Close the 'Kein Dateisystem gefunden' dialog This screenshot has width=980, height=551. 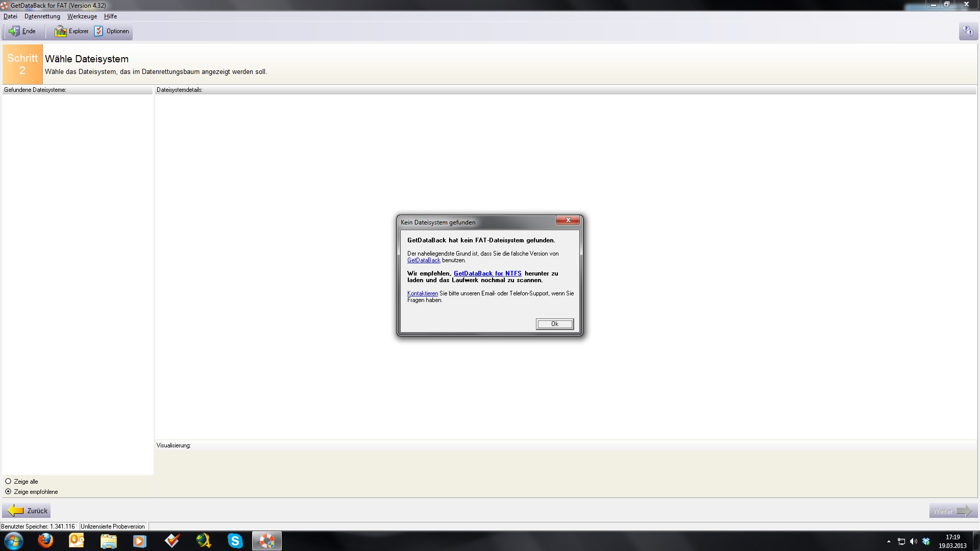tap(568, 220)
